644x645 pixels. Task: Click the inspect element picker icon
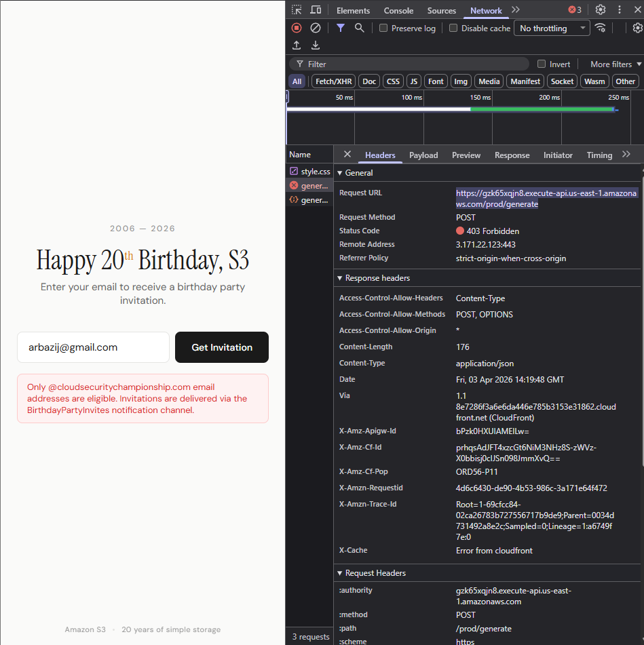tap(297, 10)
